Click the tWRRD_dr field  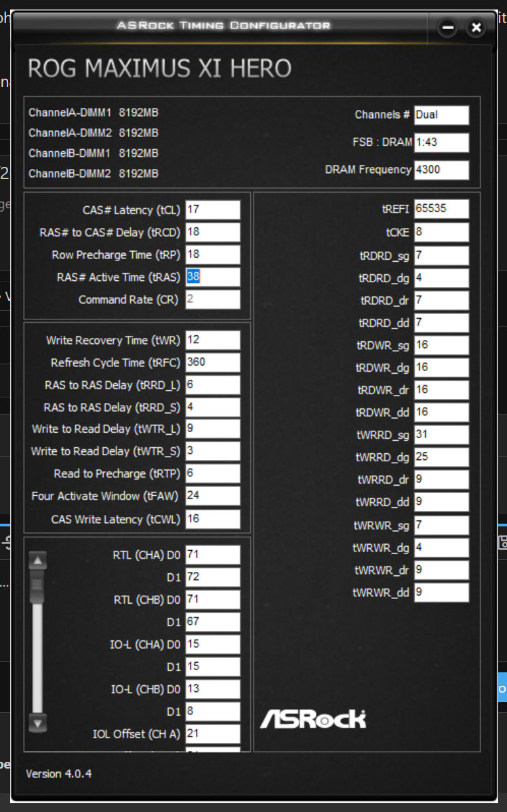441,480
